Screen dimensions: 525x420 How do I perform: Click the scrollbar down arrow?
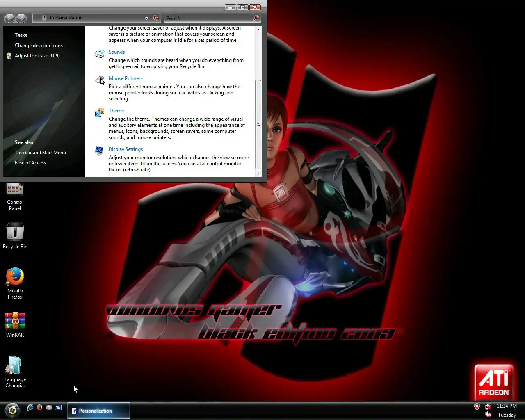(258, 173)
